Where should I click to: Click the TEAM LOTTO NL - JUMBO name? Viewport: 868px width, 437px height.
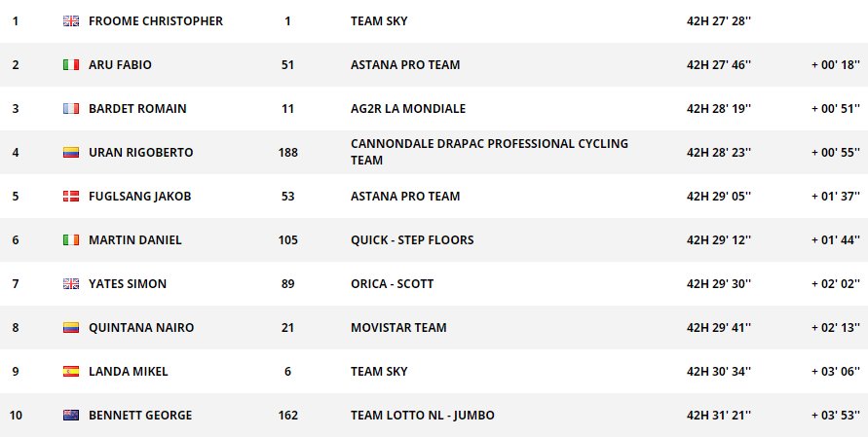[423, 416]
